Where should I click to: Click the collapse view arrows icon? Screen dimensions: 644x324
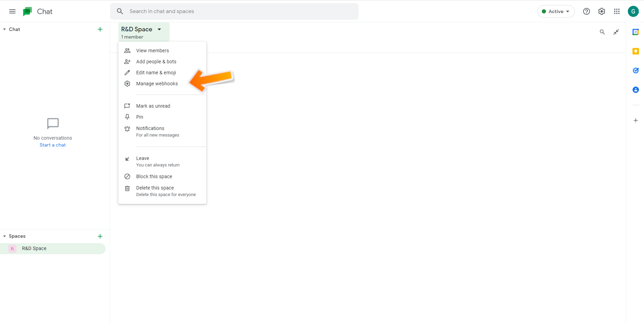[x=616, y=32]
